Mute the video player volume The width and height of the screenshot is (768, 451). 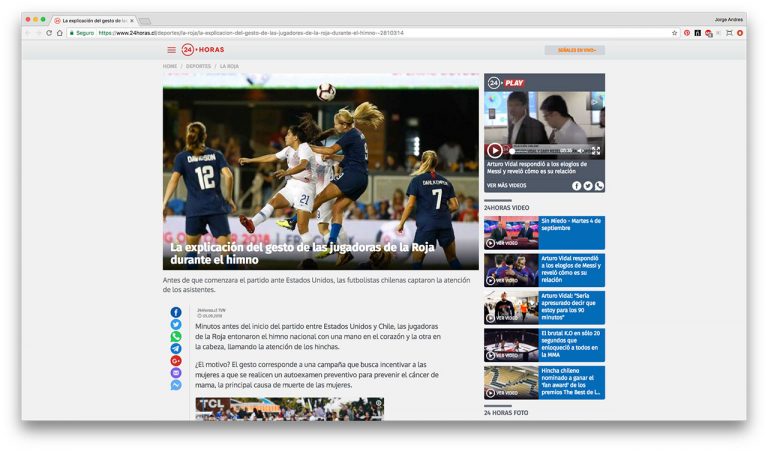(580, 150)
